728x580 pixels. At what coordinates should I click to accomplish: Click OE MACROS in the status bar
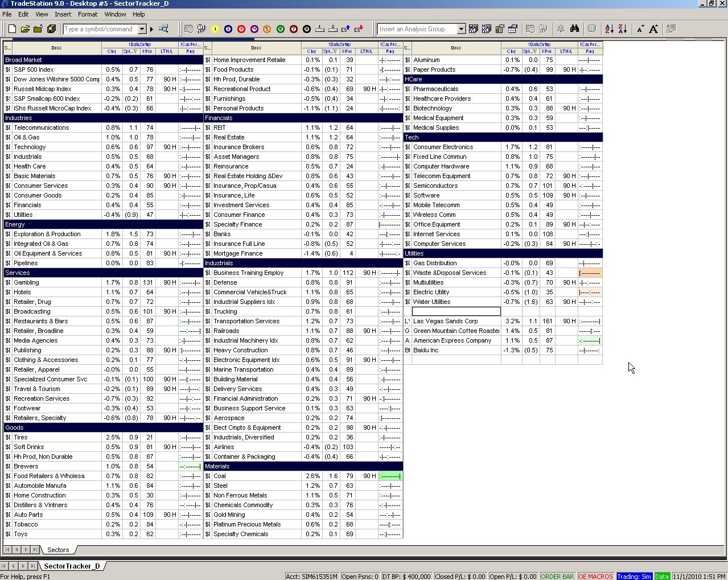[x=595, y=576]
